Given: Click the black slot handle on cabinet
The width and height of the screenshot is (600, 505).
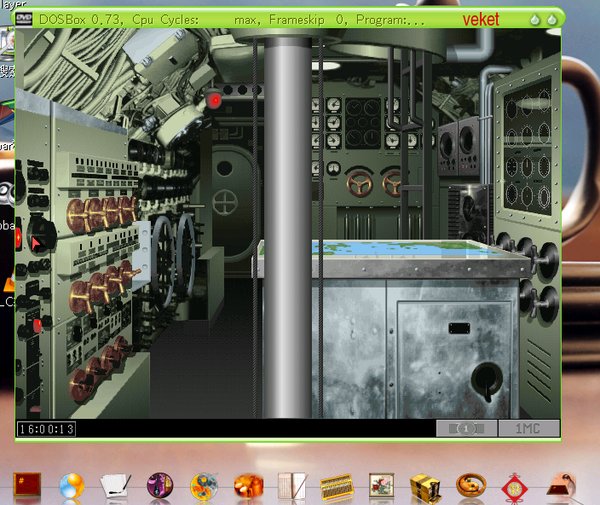Looking at the screenshot, I should point(459,328).
